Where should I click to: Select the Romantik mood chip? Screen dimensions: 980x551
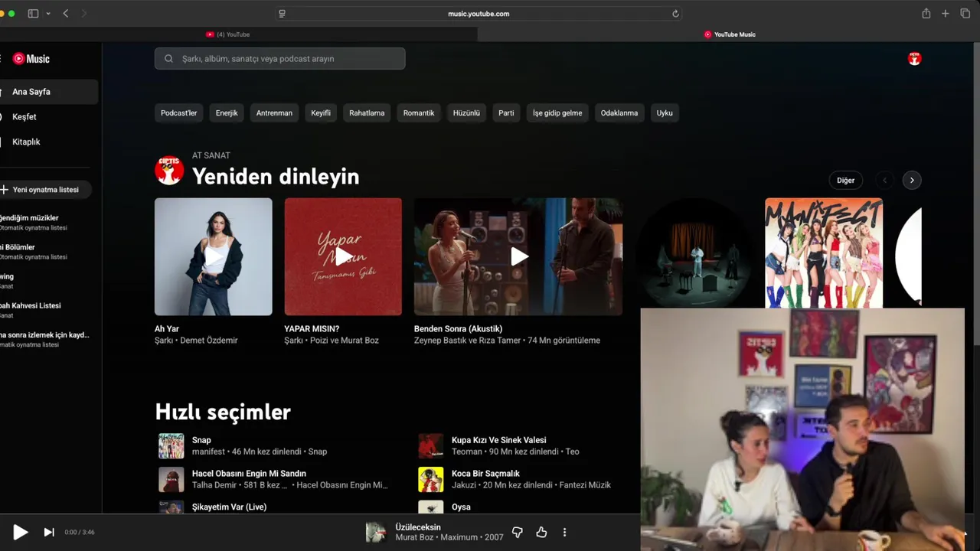419,113
